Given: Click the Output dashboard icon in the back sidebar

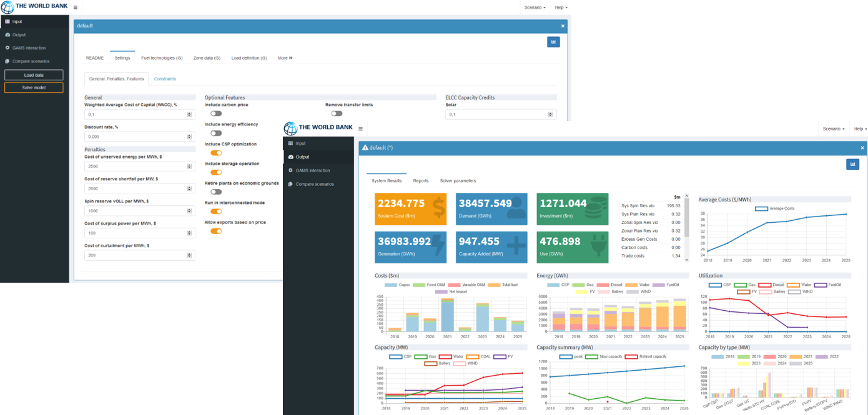Looking at the screenshot, I should [x=7, y=35].
